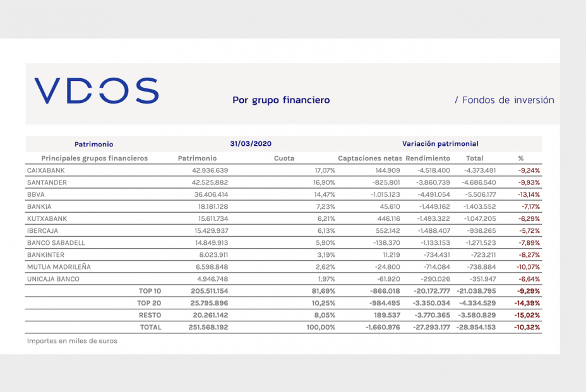
Task: Select the CAIXABANK row name
Action: click(x=46, y=170)
